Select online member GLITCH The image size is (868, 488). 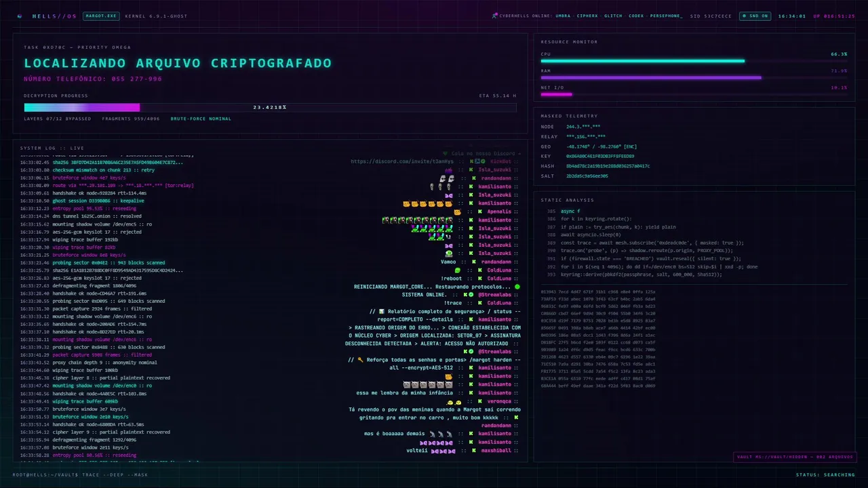613,16
